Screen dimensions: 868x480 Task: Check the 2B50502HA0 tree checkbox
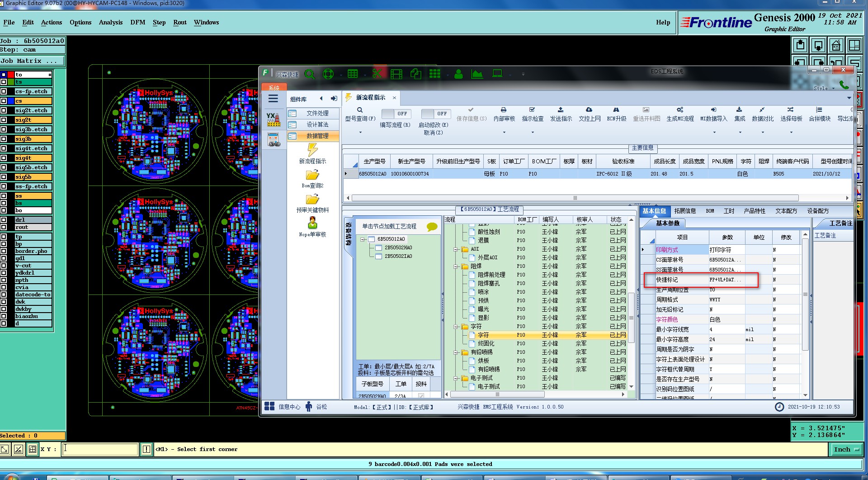(379, 248)
